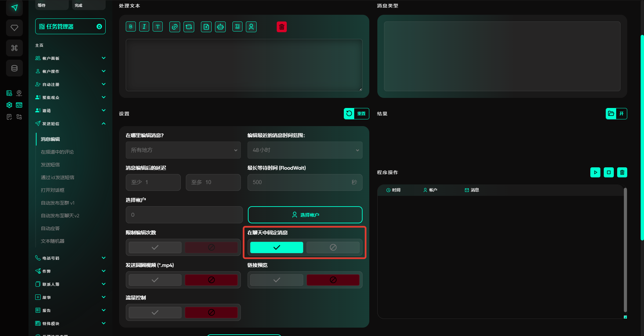Click the 重置 reset button
644x336 pixels.
[356, 114]
